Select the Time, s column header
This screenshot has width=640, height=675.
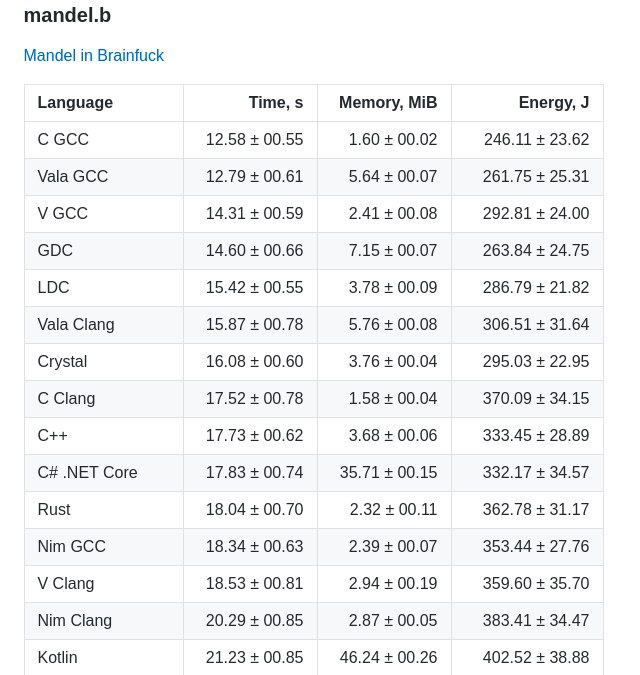coord(276,102)
